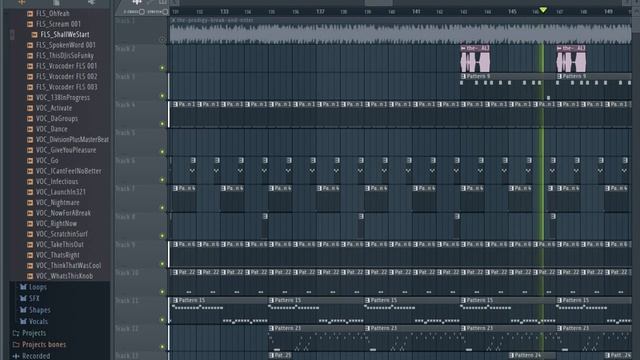The image size is (640, 360).
Task: Select the FLS_OhYeah sample icon
Action: tap(30, 13)
